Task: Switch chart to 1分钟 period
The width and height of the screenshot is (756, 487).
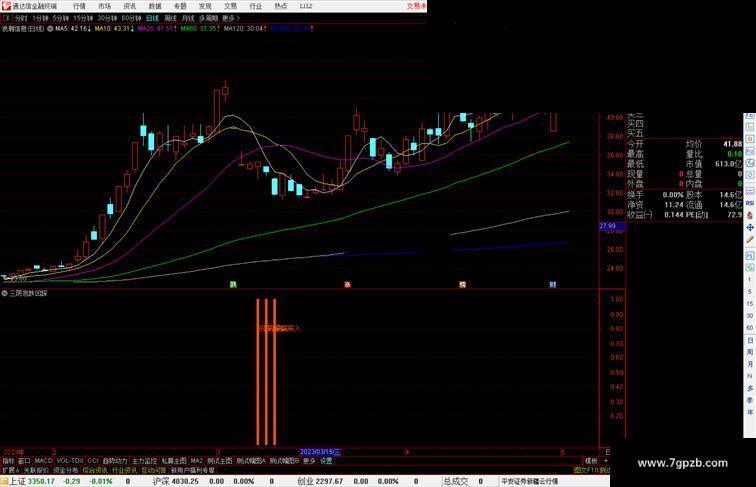Action: click(40, 18)
